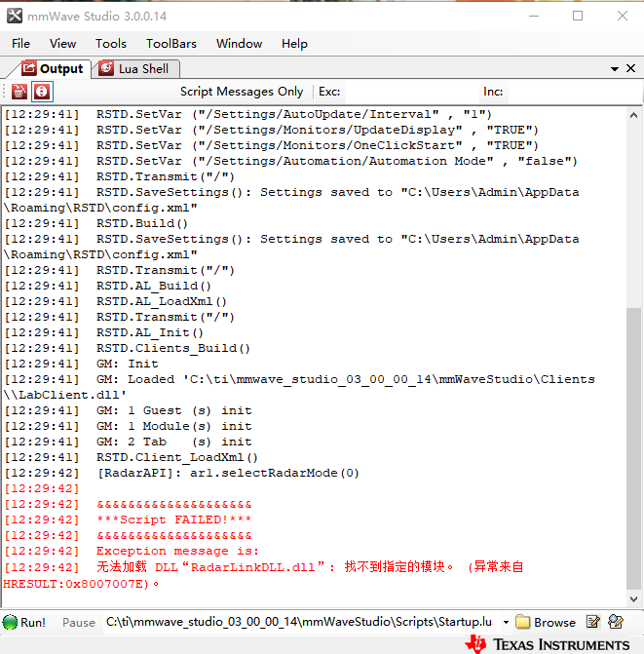Viewport: 644px width, 654px height.
Task: Click the Browse folder icon
Action: 546,622
